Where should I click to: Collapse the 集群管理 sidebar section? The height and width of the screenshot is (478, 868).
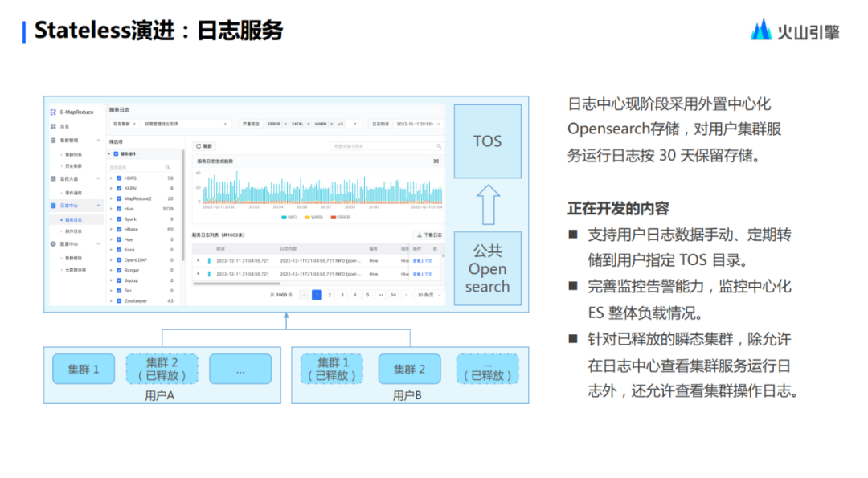[99, 141]
